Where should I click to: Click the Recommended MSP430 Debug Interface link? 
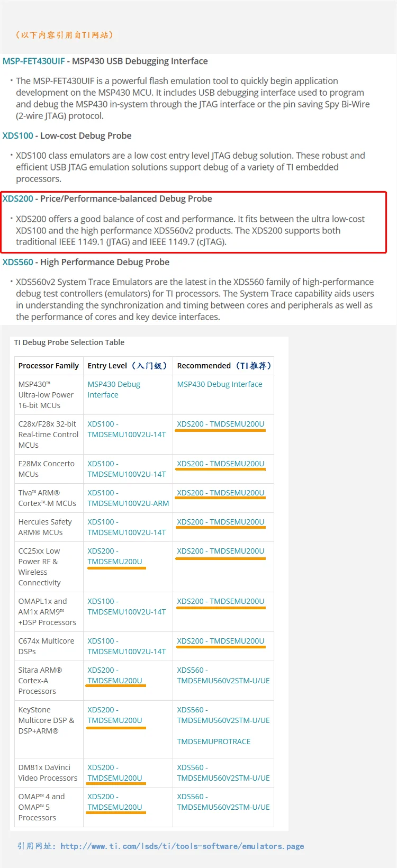[x=220, y=384]
